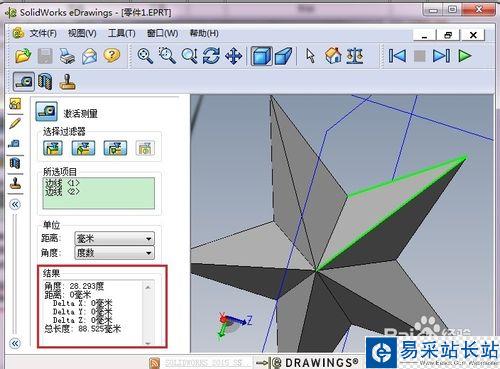This screenshot has width=500, height=369.
Task: Click the send email envelope icon
Action: [90, 56]
